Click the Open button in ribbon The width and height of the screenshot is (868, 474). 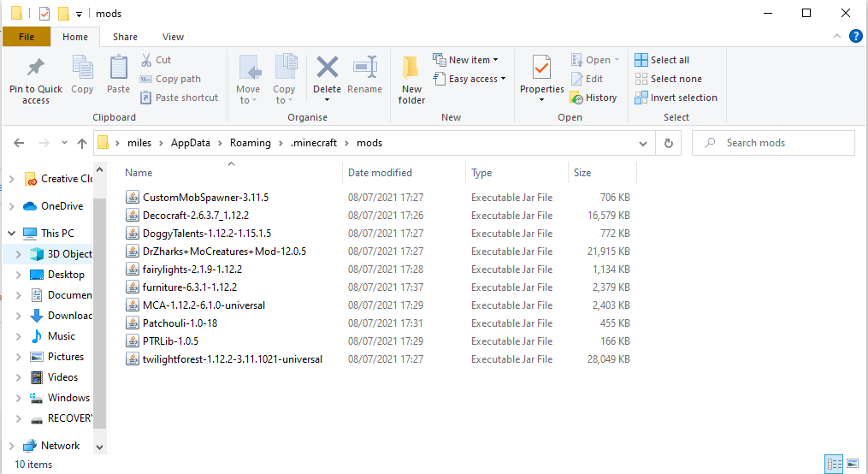click(595, 60)
